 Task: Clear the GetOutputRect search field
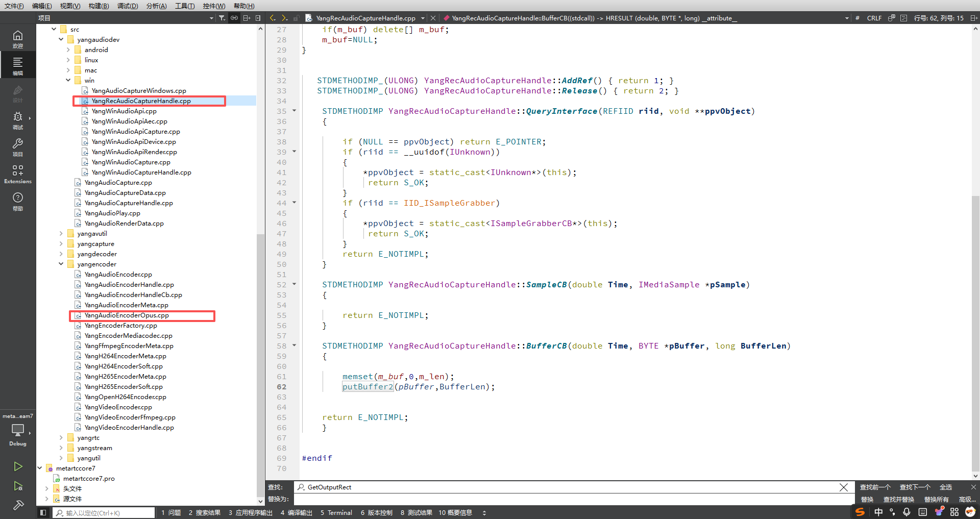(x=843, y=487)
